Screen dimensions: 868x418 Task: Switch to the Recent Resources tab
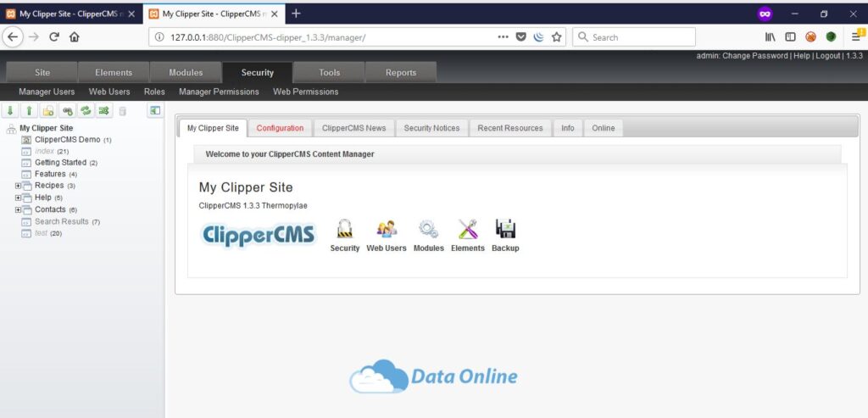point(510,128)
